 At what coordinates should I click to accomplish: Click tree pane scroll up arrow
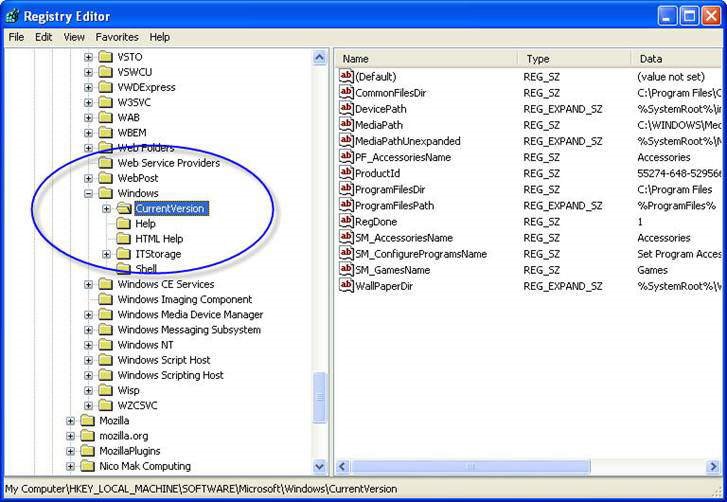319,57
